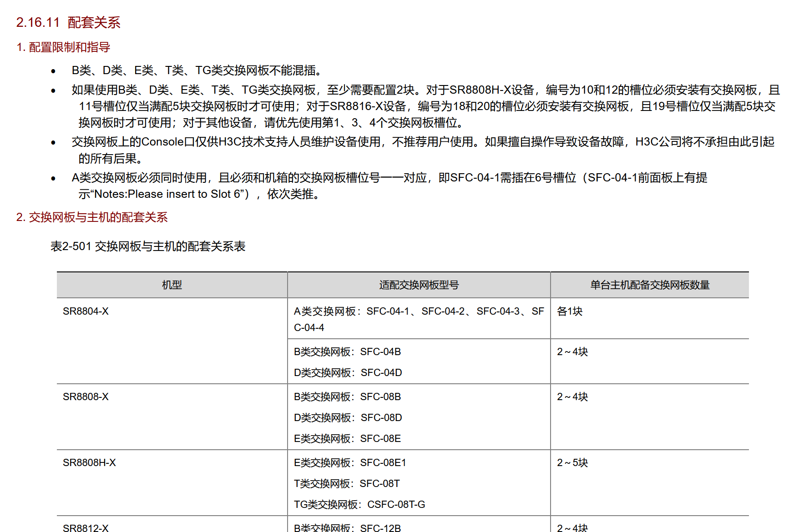Select the subheading "2. 交换网板与主机的配套关系"

[92, 217]
